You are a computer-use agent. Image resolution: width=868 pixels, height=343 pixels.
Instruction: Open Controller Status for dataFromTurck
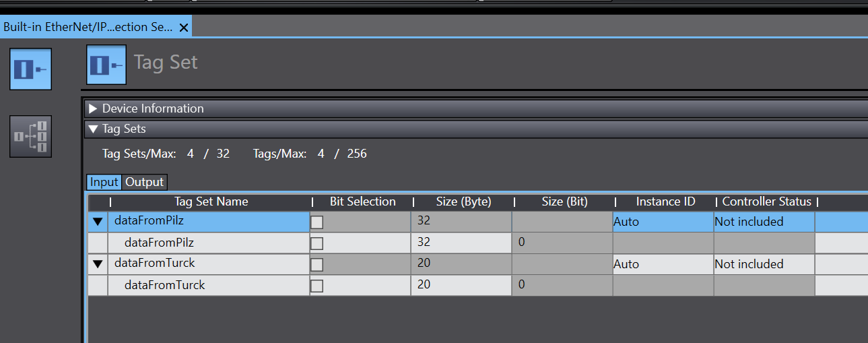(764, 264)
